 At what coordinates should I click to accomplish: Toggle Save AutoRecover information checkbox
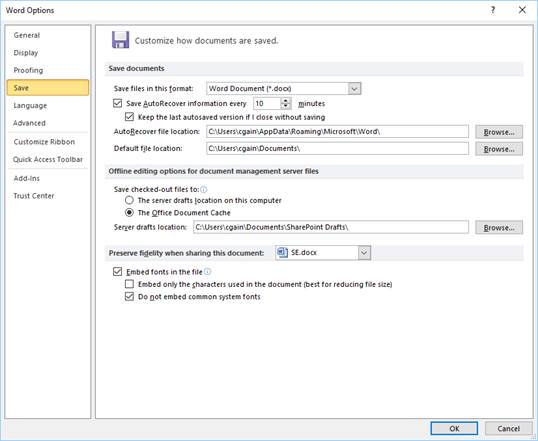coord(117,103)
